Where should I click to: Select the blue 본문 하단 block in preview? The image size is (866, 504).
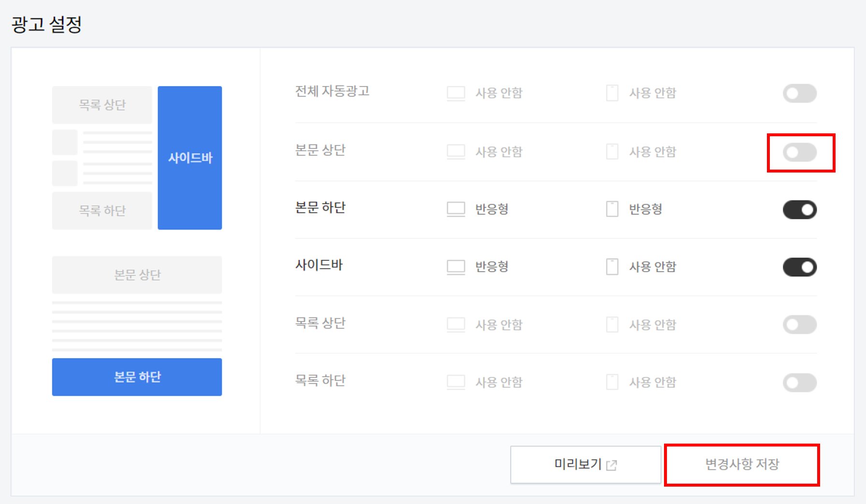(137, 377)
